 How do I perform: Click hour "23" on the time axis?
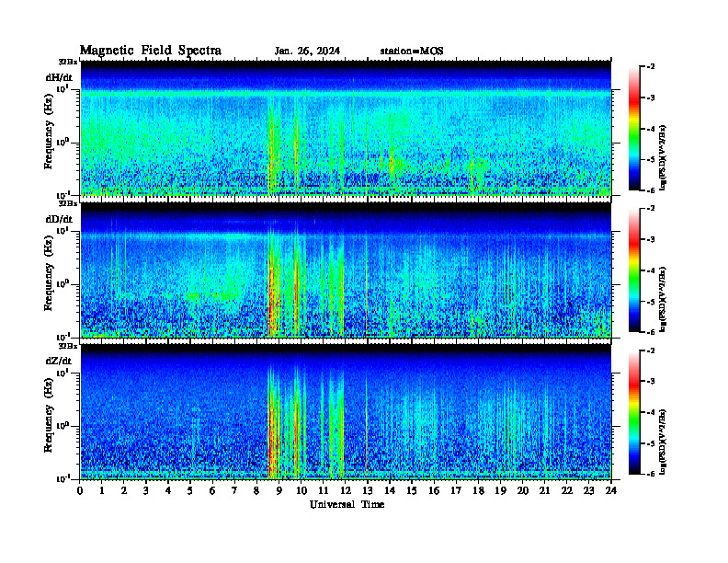pyautogui.click(x=589, y=490)
